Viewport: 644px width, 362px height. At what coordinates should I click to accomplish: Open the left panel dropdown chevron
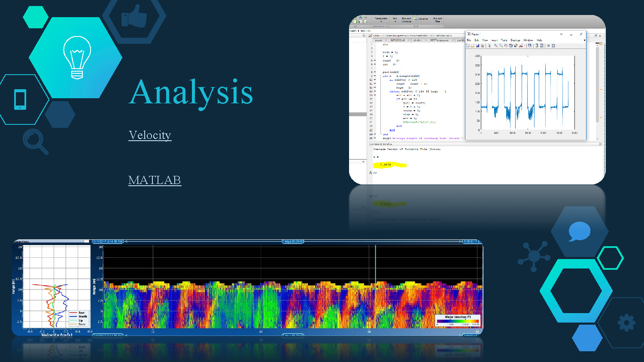[363, 162]
